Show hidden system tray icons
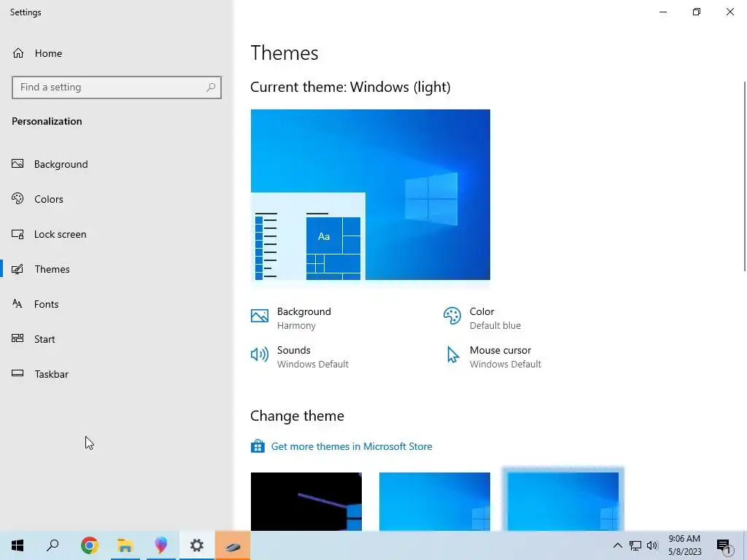Viewport: 747px width, 560px height. coord(617,545)
